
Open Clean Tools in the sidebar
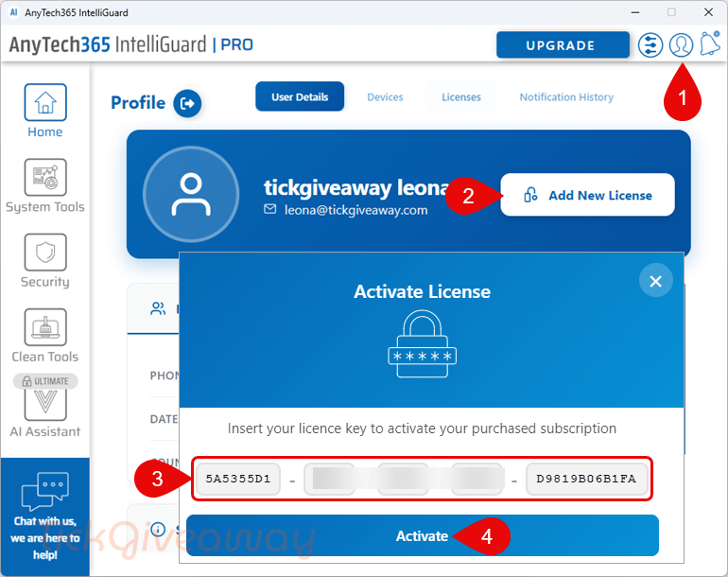(x=45, y=336)
